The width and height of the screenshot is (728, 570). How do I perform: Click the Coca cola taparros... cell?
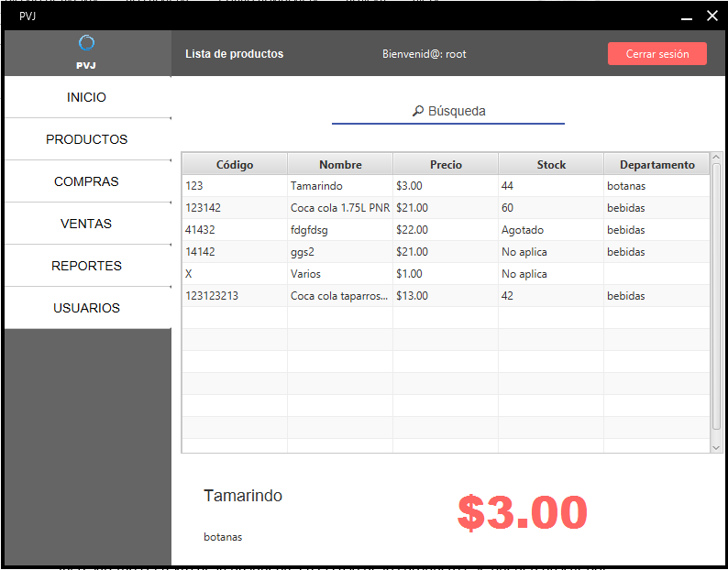tap(340, 296)
